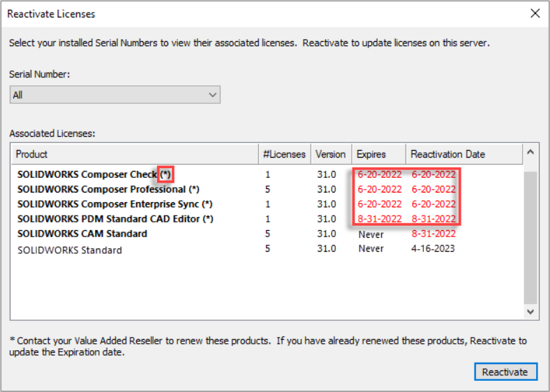Click the 8-31-2022 expiry of PDM Standard
Image resolution: width=550 pixels, height=392 pixels.
pyautogui.click(x=380, y=219)
